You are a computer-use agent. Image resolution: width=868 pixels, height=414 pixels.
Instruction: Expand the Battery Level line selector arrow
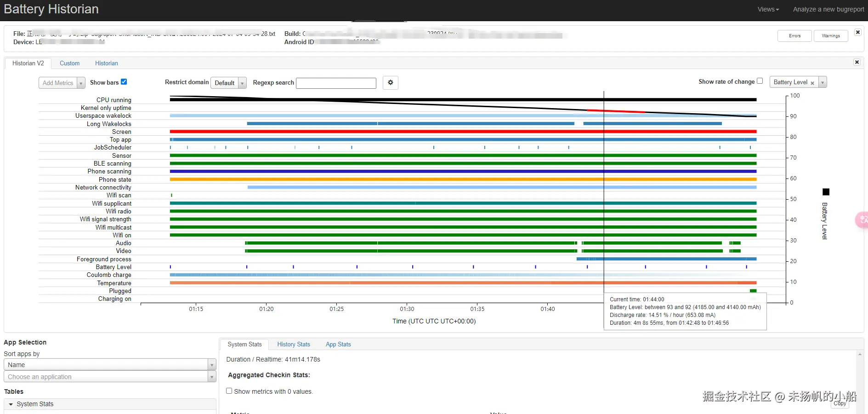(x=823, y=82)
